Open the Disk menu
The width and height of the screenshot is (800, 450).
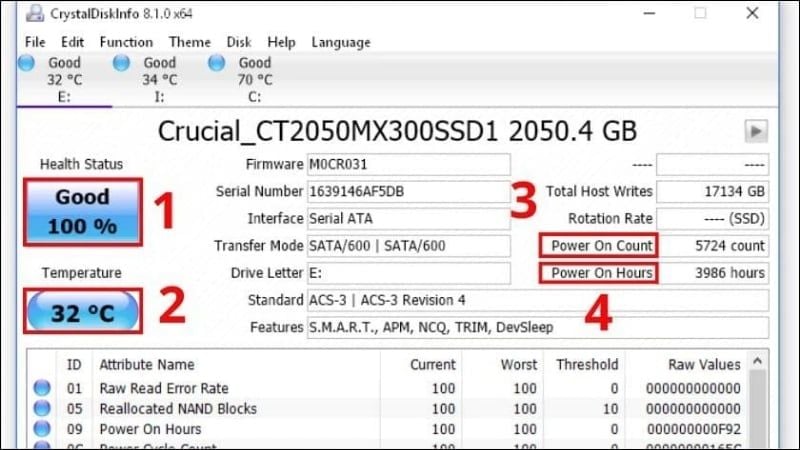pos(239,42)
